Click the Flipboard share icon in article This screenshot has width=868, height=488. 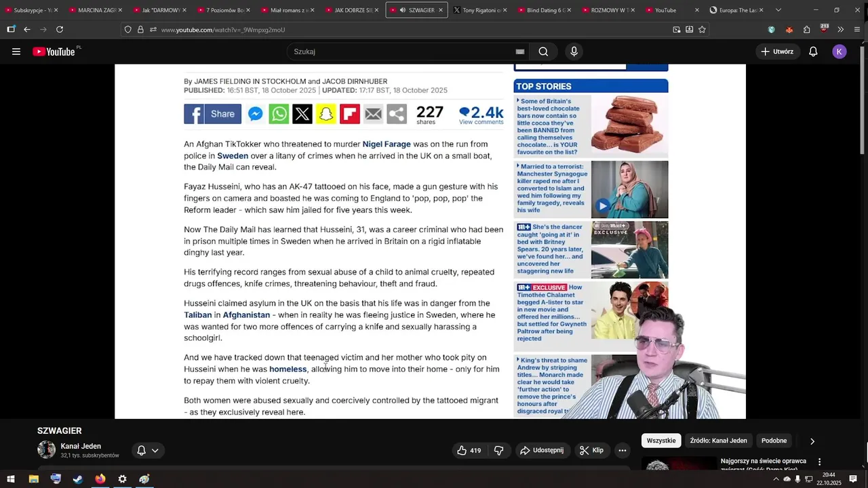[350, 114]
